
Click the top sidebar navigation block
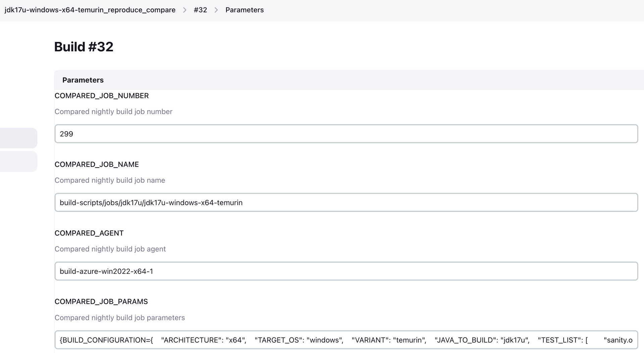pyautogui.click(x=17, y=138)
